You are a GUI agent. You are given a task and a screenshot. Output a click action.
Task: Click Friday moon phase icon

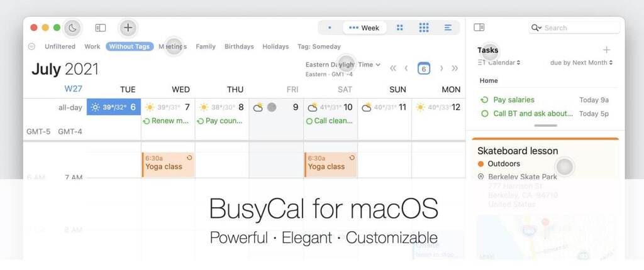(272, 107)
